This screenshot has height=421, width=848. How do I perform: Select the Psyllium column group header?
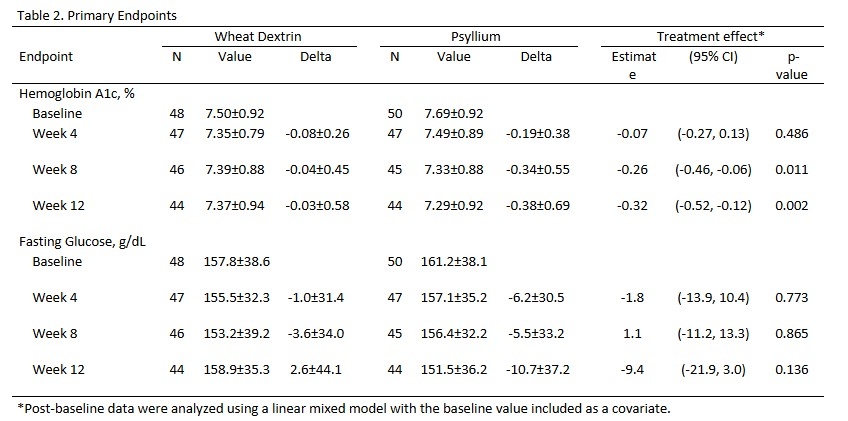click(x=476, y=36)
